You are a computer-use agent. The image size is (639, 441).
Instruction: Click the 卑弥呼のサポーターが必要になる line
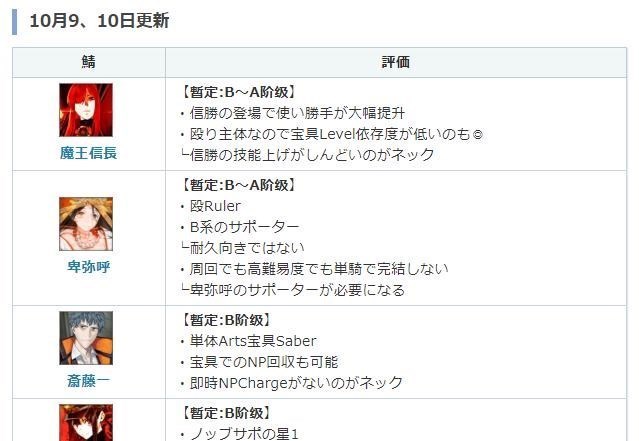pos(293,290)
